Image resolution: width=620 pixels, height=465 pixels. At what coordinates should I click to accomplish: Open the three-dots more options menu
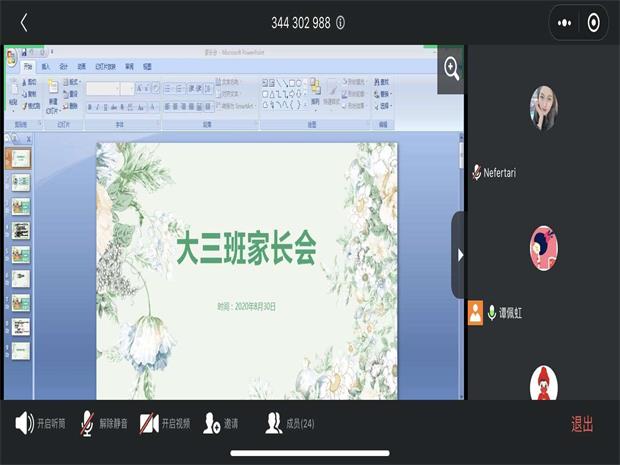[565, 23]
